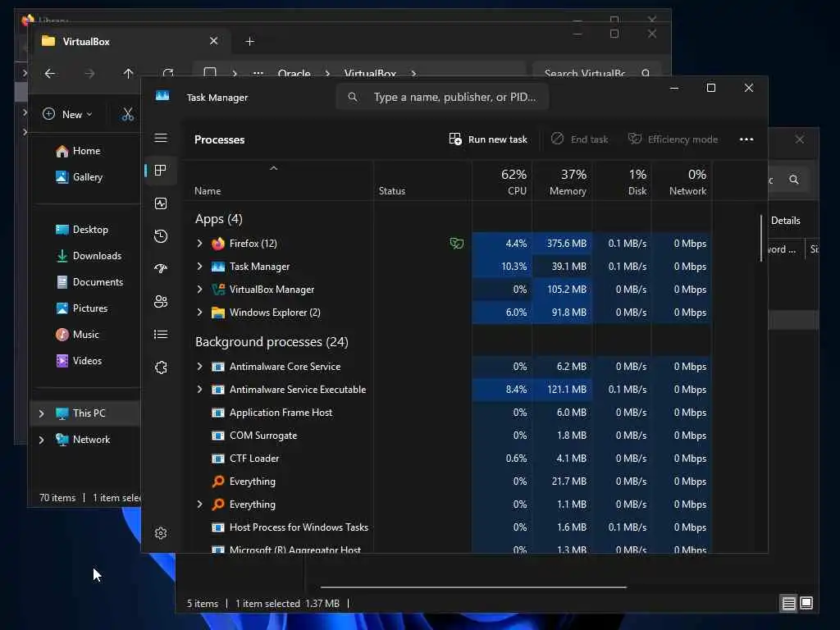
Task: Switch to details view in background Explorer
Action: tap(788, 604)
